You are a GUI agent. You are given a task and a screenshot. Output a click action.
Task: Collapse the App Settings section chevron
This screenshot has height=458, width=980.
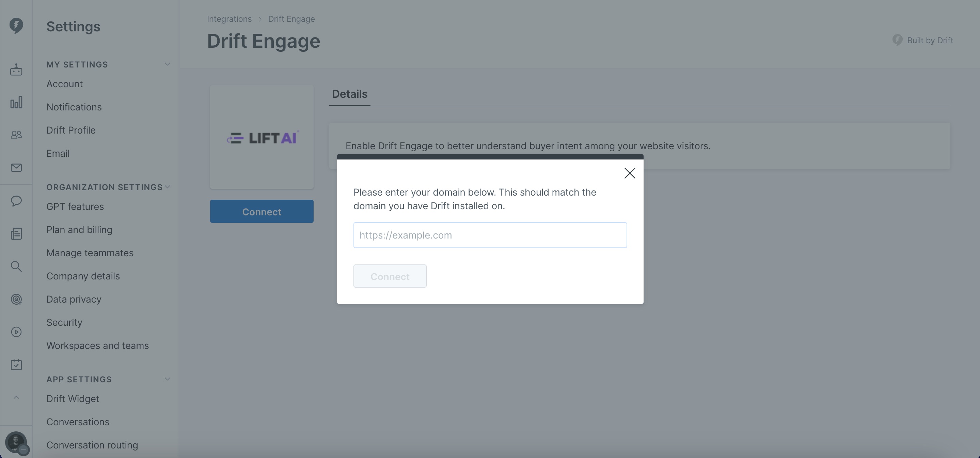[168, 379]
